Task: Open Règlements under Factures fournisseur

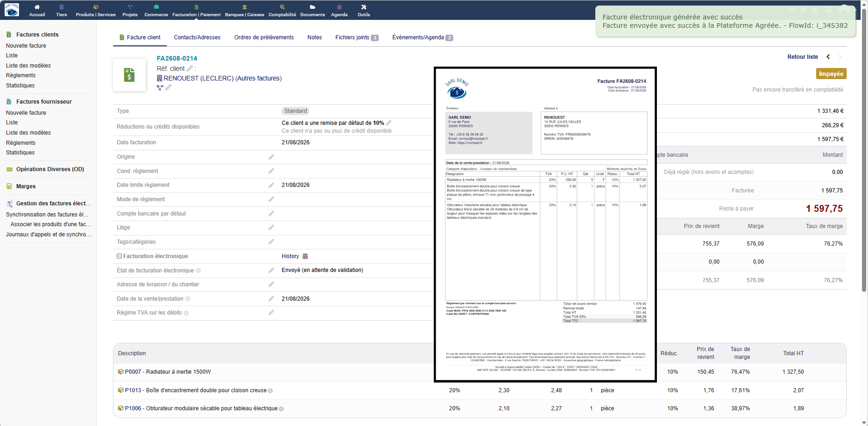Action: [21, 143]
